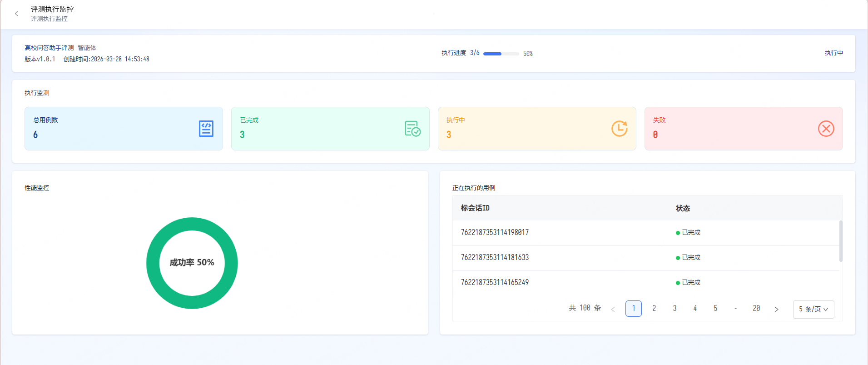The width and height of the screenshot is (868, 365).
Task: Click the 执行中 clock icon
Action: 620,129
